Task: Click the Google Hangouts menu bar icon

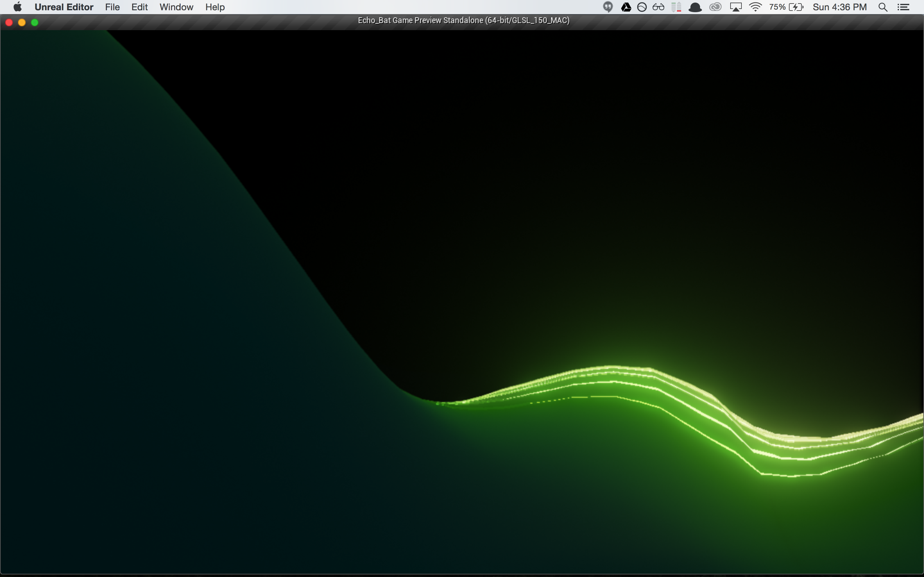Action: (608, 7)
